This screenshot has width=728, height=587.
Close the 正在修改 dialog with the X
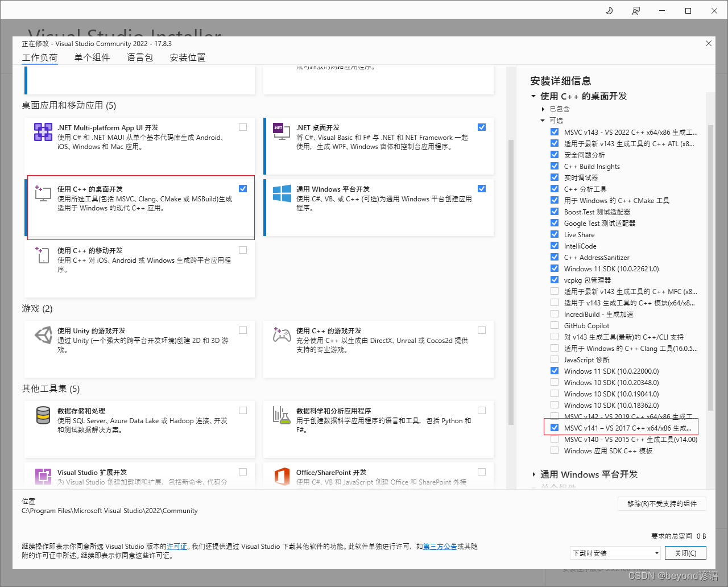click(709, 43)
